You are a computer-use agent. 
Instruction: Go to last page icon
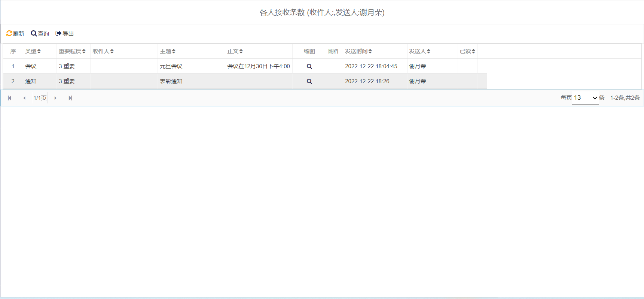click(70, 98)
